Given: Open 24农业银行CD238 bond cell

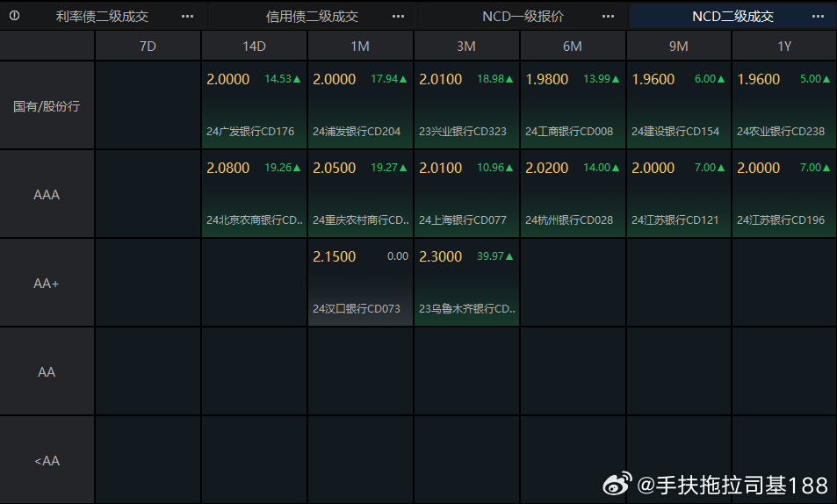Looking at the screenshot, I should pyautogui.click(x=784, y=104).
